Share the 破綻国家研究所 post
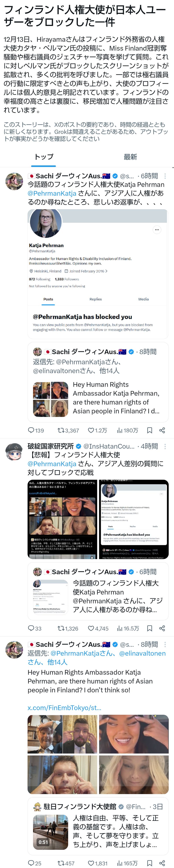Image resolution: width=174 pixels, height=868 pixels. (x=162, y=628)
